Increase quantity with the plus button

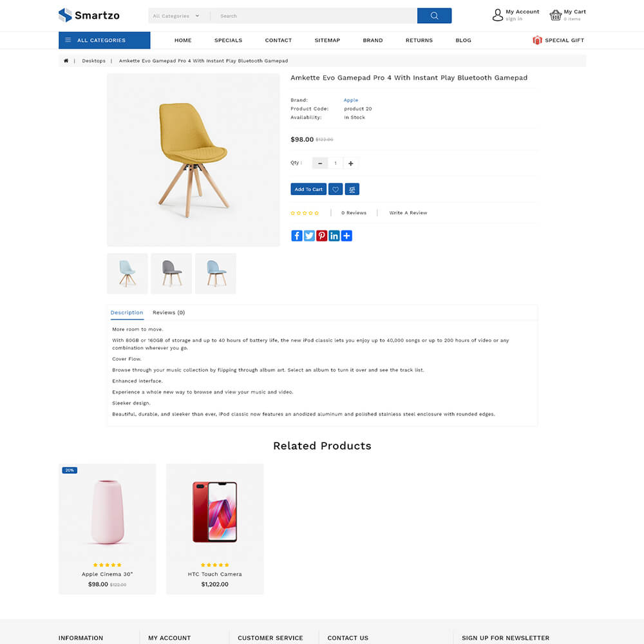click(x=351, y=164)
